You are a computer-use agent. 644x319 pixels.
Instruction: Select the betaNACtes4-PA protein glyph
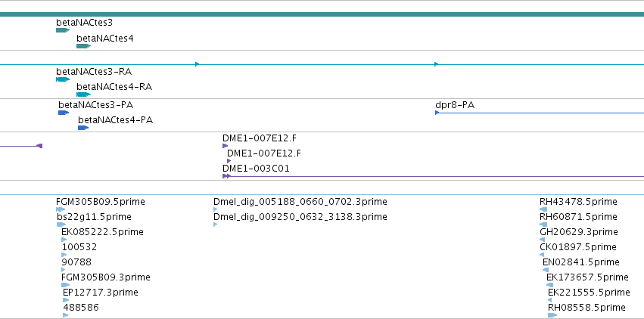(x=83, y=128)
